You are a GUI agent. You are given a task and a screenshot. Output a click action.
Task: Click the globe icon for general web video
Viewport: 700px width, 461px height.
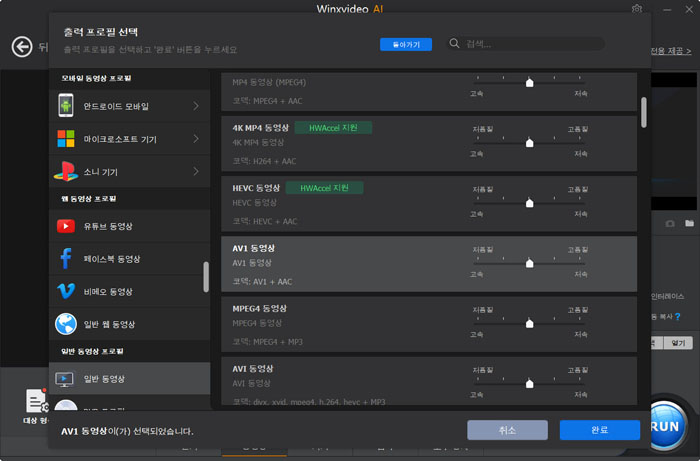click(66, 324)
